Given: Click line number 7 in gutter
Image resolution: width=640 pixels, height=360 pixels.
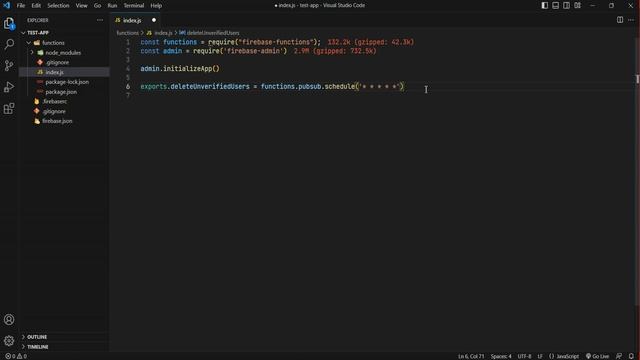Looking at the screenshot, I should (128, 96).
